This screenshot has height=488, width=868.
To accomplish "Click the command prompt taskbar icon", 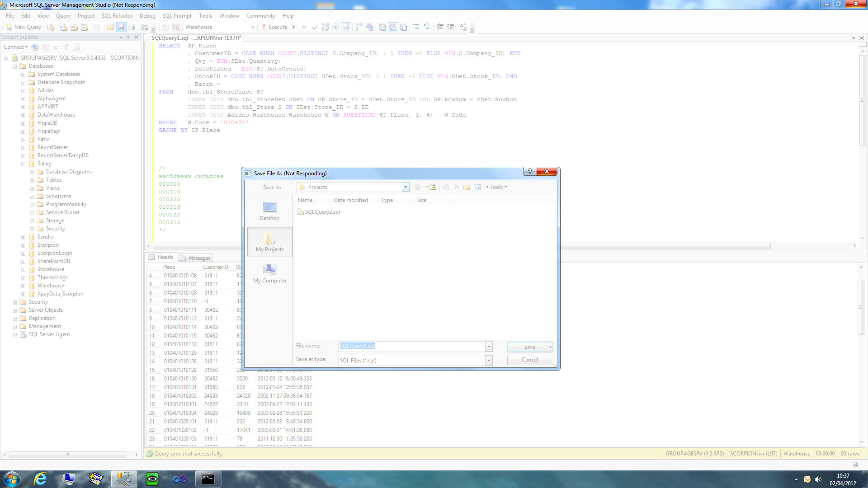I will click(x=208, y=479).
